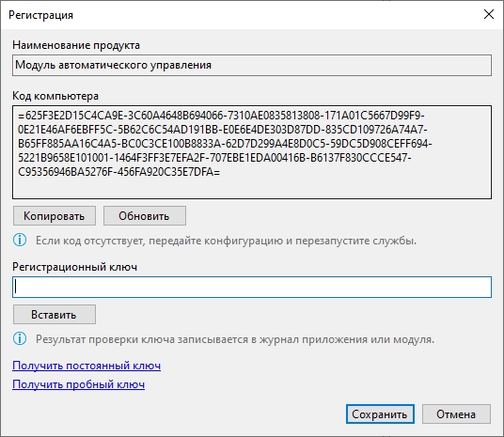Click the Наименование продукта label

(x=76, y=45)
